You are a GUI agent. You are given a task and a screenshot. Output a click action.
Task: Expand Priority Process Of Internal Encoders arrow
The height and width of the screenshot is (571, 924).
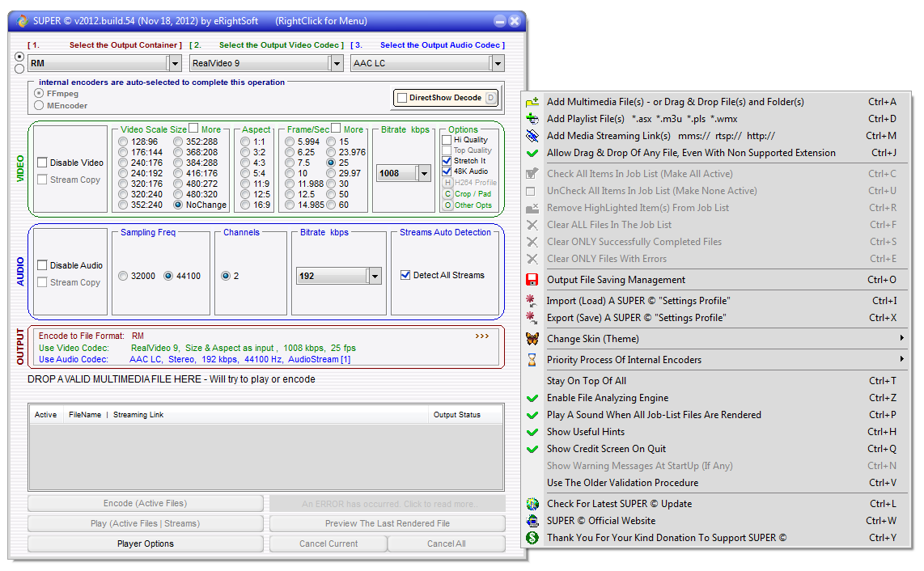click(x=901, y=359)
